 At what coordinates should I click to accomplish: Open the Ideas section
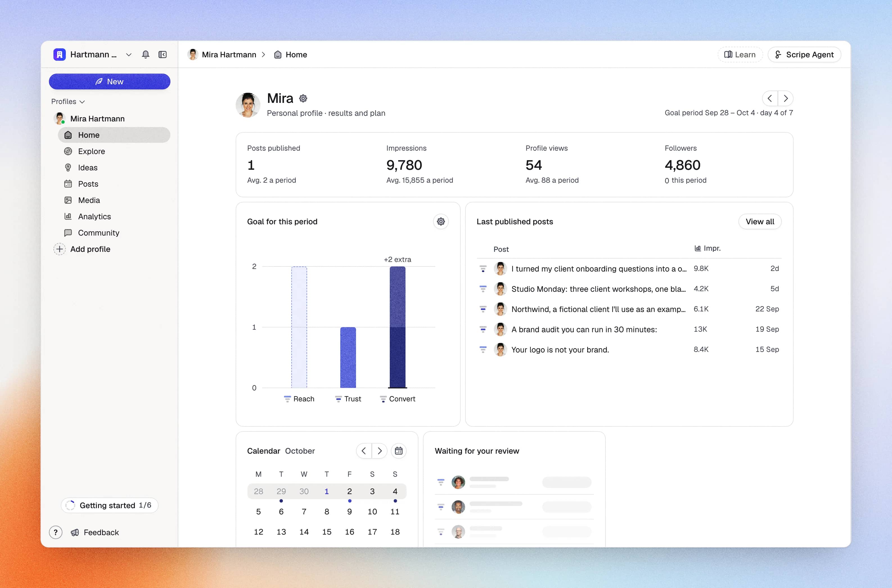(x=114, y=168)
